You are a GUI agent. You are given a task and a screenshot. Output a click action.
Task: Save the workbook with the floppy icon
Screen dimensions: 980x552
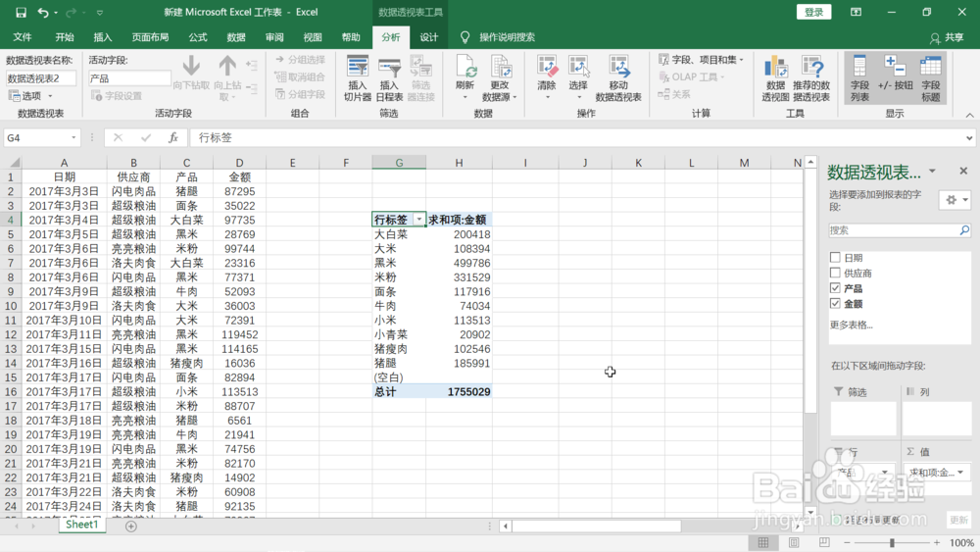(21, 12)
